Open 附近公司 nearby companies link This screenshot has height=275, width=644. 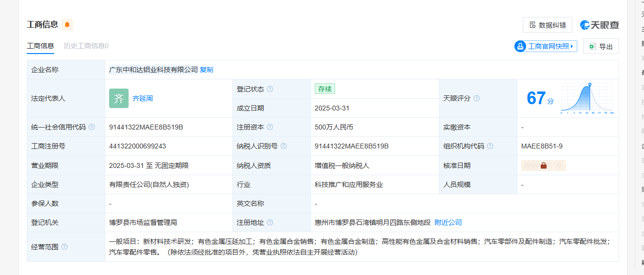coord(448,223)
